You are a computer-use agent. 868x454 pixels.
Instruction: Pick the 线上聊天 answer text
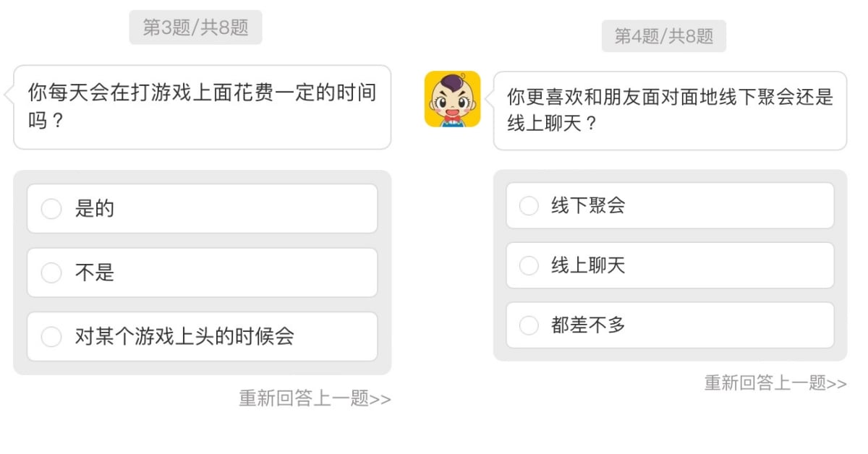coord(588,266)
